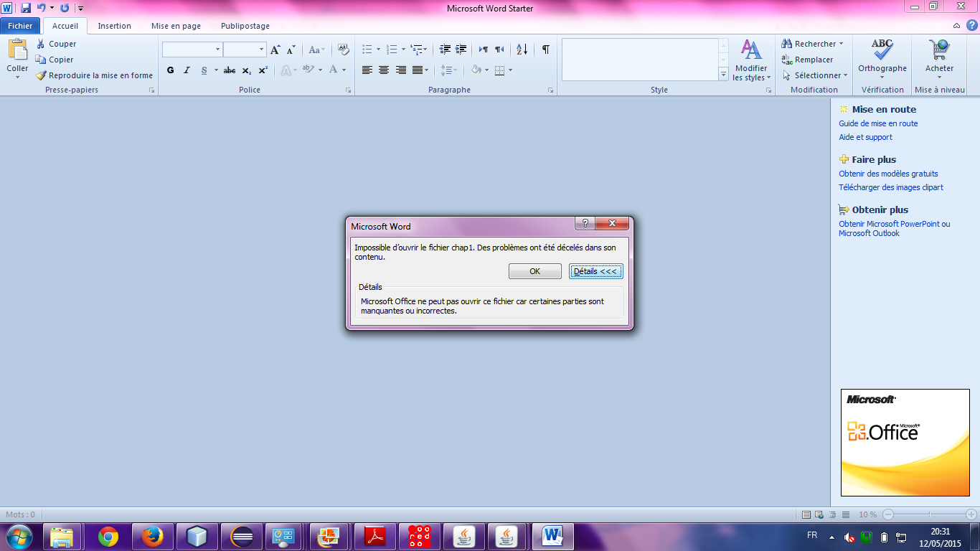Toggle center alignment
980x551 pixels.
coord(384,70)
